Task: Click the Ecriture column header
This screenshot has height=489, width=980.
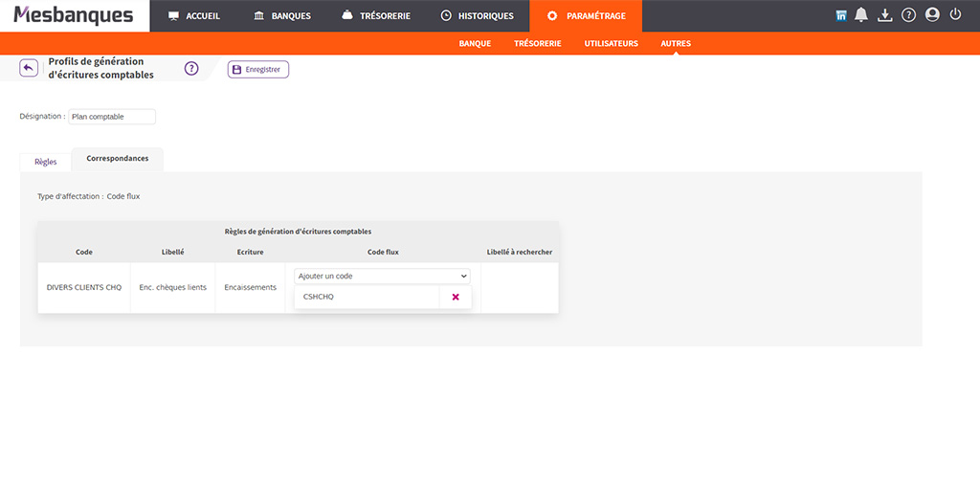Action: tap(250, 252)
